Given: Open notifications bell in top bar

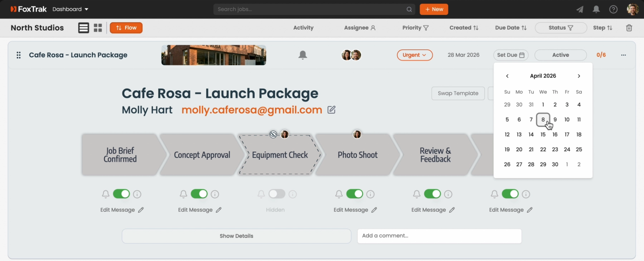Looking at the screenshot, I should [x=596, y=9].
